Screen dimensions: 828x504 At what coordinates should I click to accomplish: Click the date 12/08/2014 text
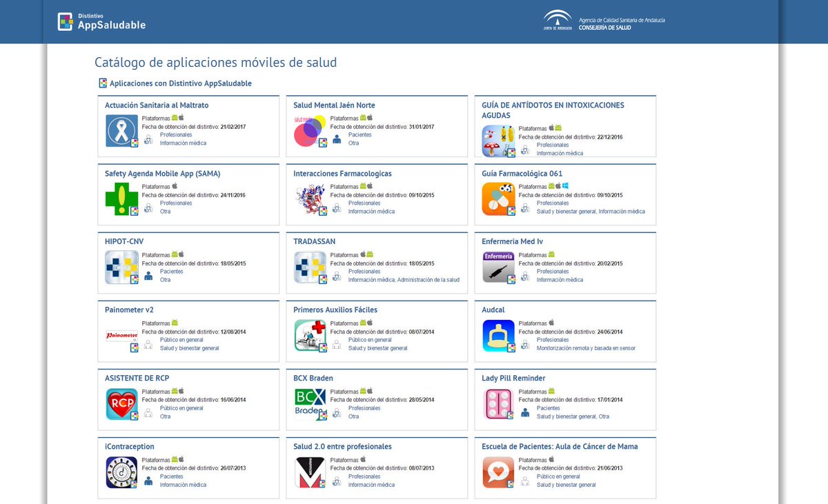click(x=233, y=332)
